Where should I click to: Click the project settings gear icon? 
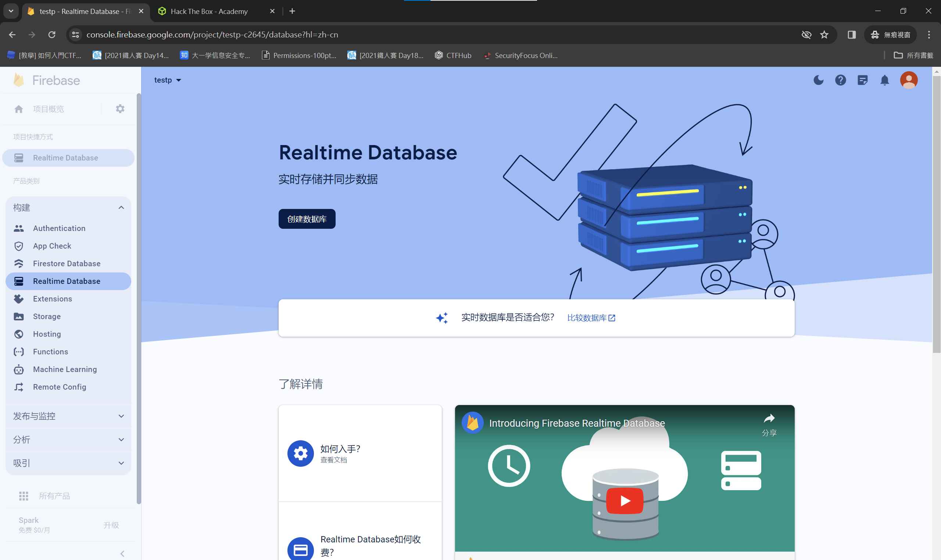[120, 109]
